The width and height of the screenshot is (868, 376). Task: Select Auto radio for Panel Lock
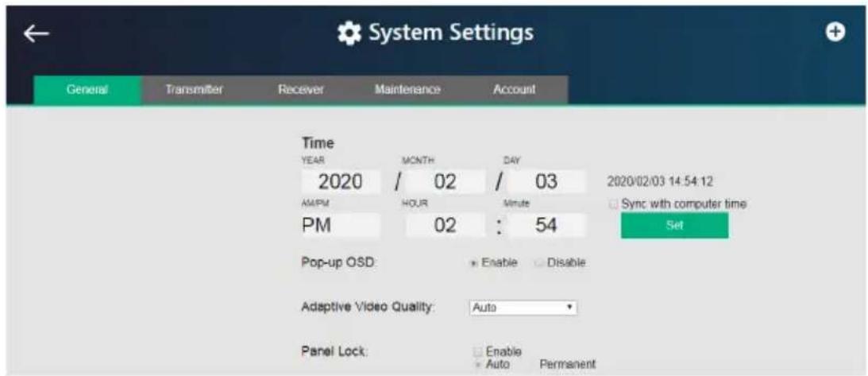tap(477, 364)
